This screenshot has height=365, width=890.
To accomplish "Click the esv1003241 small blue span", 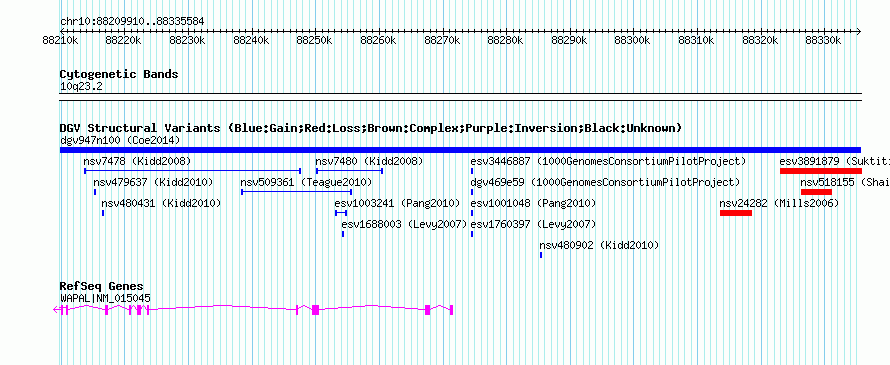I will coord(341,213).
